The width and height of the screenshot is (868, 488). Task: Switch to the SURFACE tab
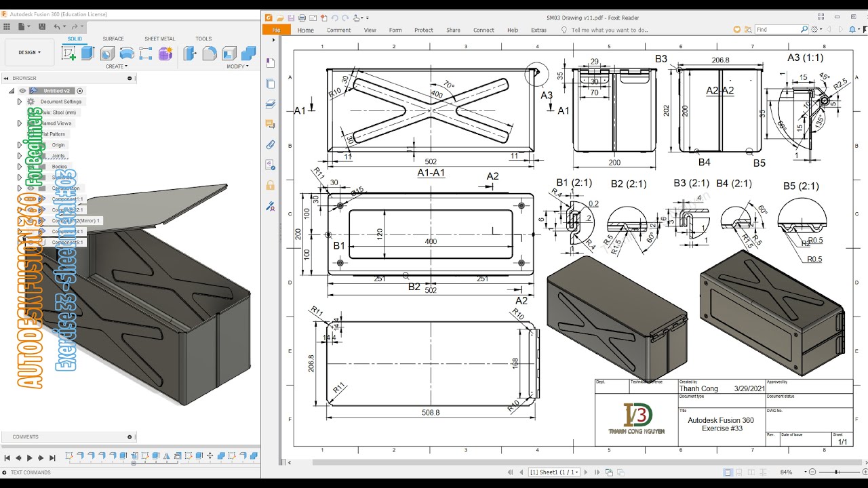point(113,39)
